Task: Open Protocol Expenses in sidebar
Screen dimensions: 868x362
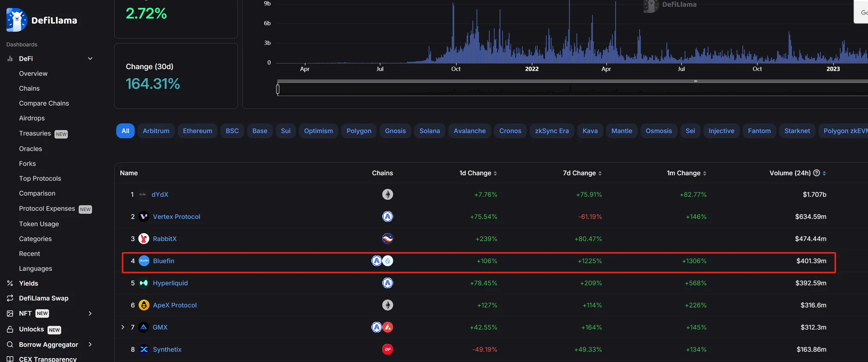Action: click(x=47, y=208)
